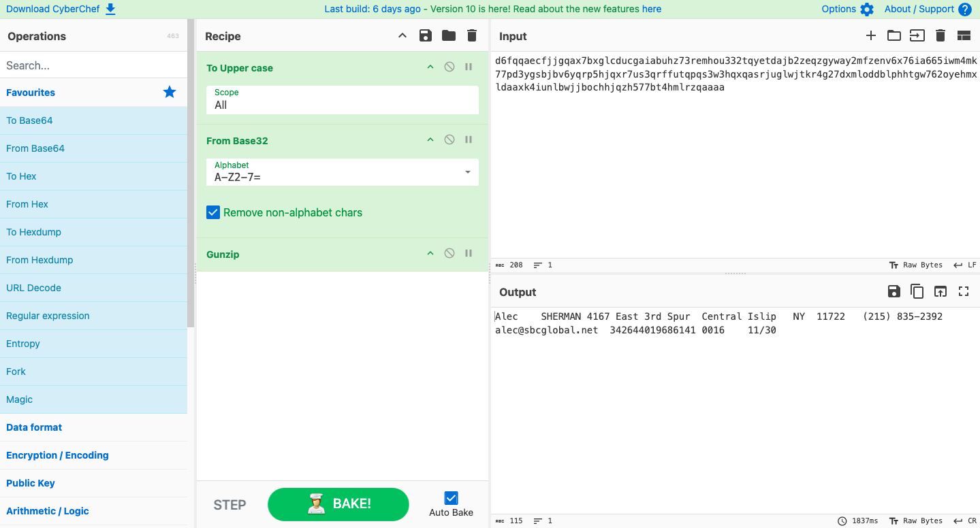Collapse the To Upper case operation
This screenshot has height=528, width=980.
tap(430, 67)
